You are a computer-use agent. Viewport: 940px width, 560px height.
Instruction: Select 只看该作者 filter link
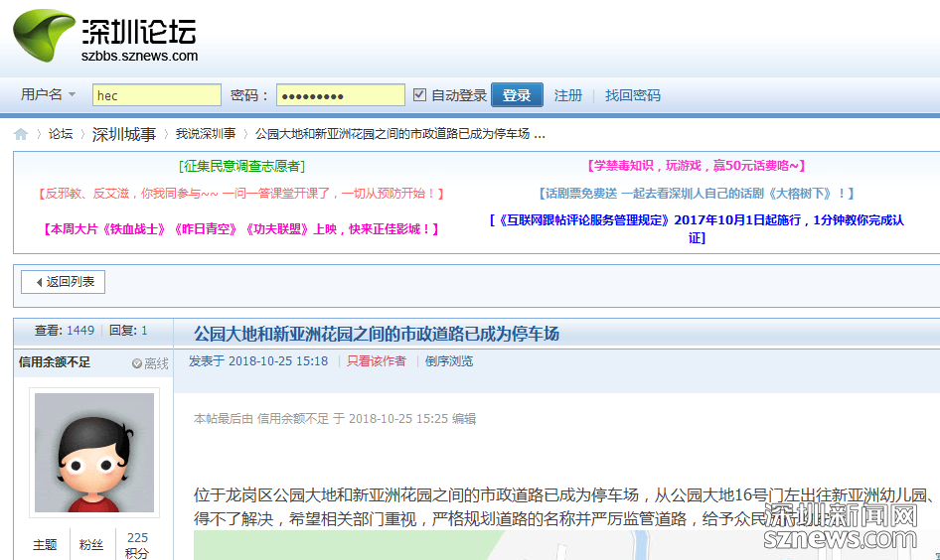(376, 361)
